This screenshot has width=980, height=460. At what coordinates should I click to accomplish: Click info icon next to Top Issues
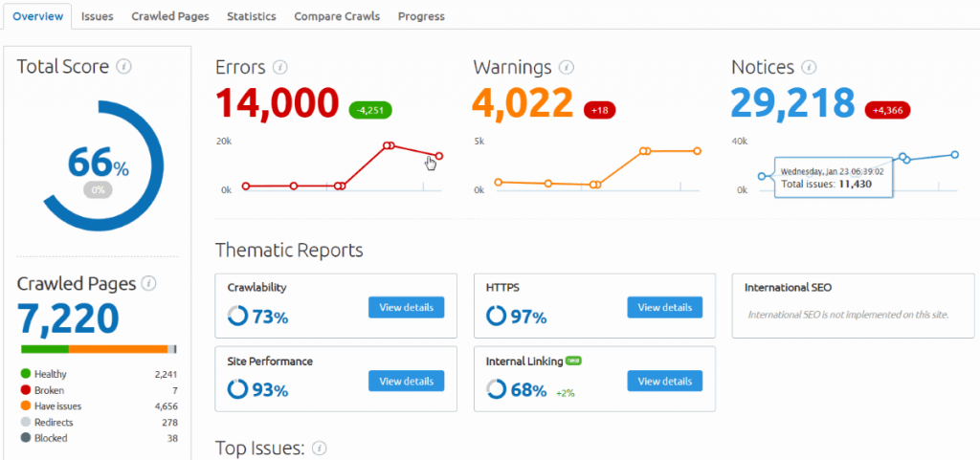click(320, 448)
